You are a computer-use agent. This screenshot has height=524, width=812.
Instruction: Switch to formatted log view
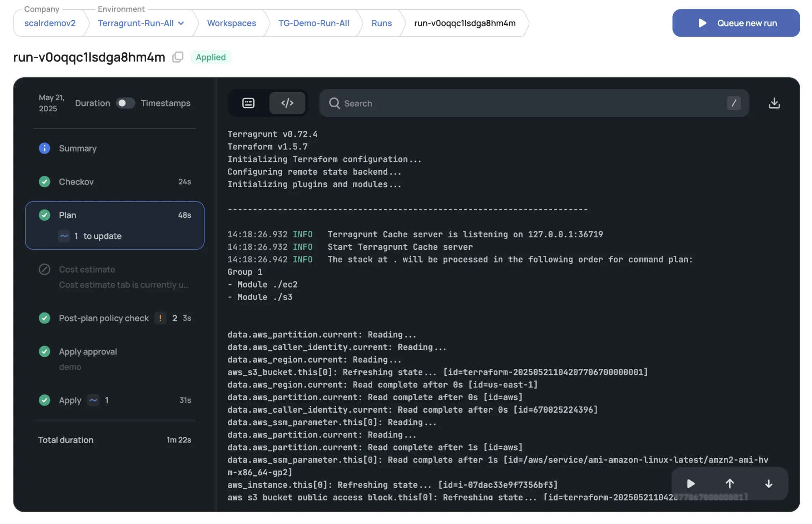[x=248, y=103]
